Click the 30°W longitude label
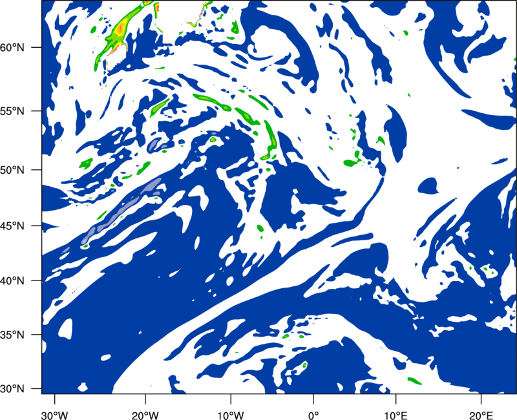Viewport: 517px width, 420px height. (x=55, y=415)
